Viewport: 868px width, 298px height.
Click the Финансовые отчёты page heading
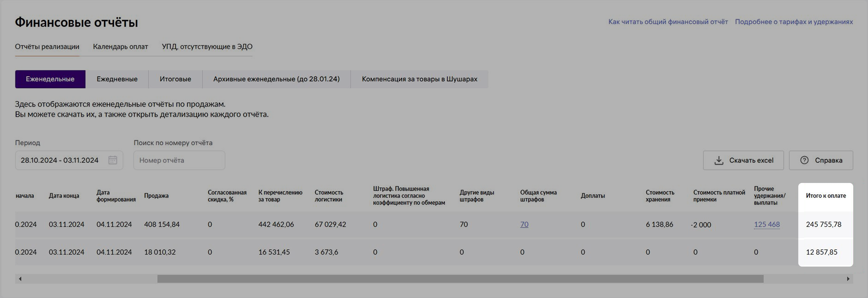point(76,22)
